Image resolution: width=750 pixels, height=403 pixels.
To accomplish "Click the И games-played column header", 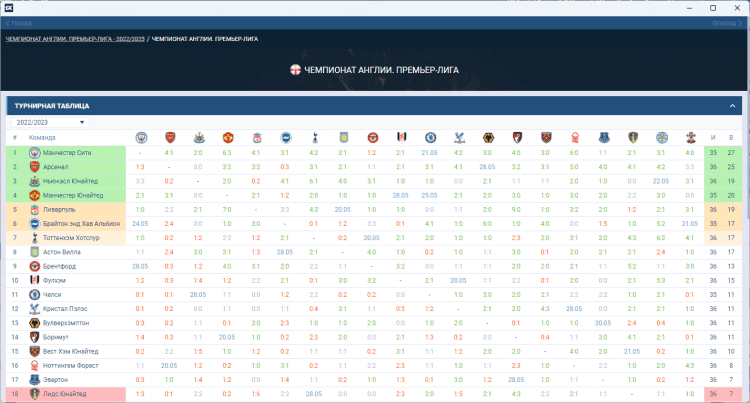I will tap(713, 138).
